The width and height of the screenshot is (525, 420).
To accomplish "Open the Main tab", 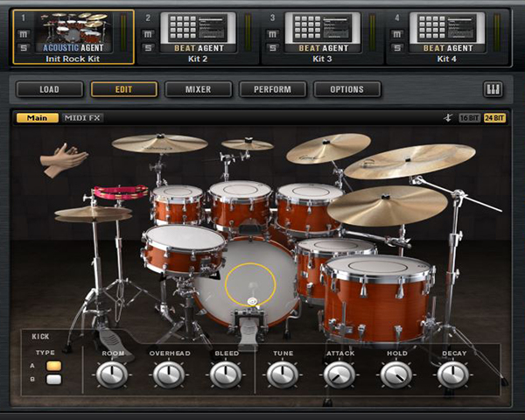I will pyautogui.click(x=38, y=118).
